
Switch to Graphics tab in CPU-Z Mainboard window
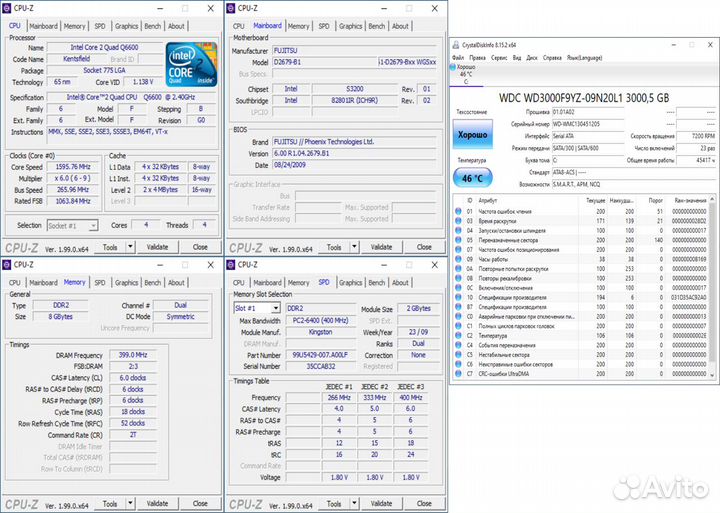click(350, 26)
